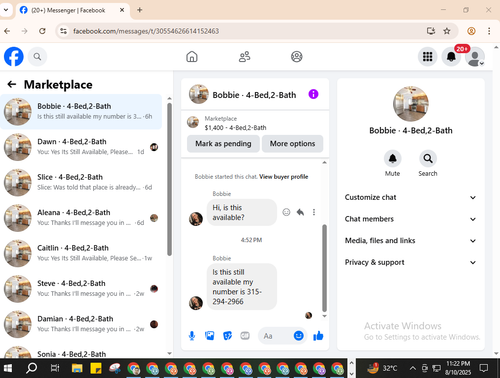Click the chat messages scrollbar
Viewport: 500px width, 378px height.
tap(324, 268)
